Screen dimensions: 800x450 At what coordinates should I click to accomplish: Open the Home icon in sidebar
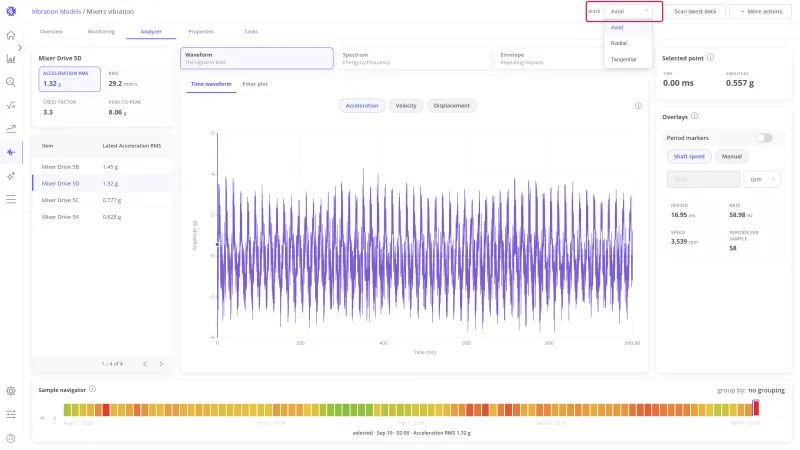[11, 35]
